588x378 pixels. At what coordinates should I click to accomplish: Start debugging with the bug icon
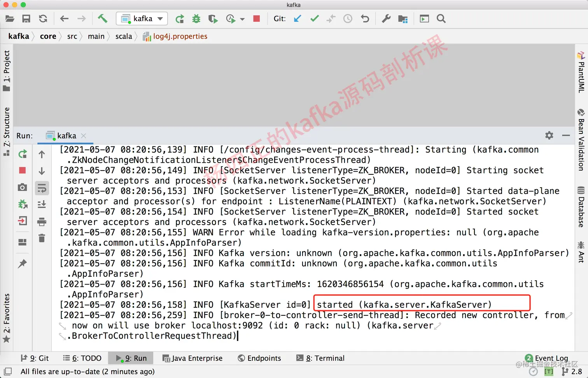[196, 19]
